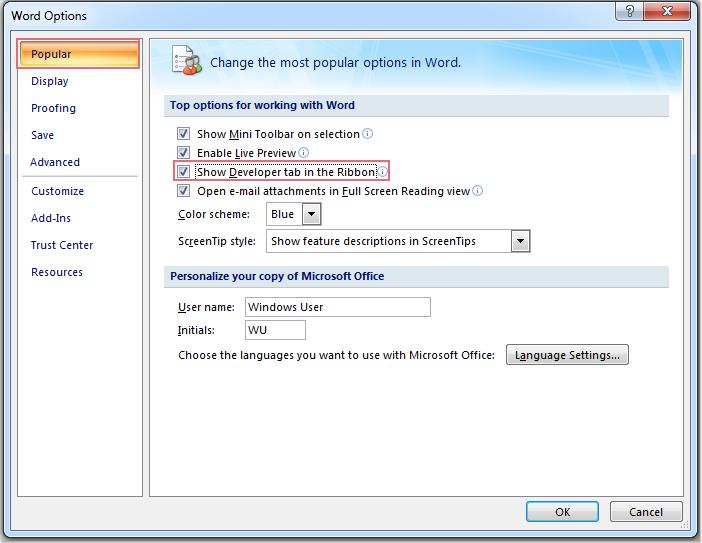Click info icon beside Show Mini Toolbar option
Viewport: 702px width, 543px height.
click(367, 133)
